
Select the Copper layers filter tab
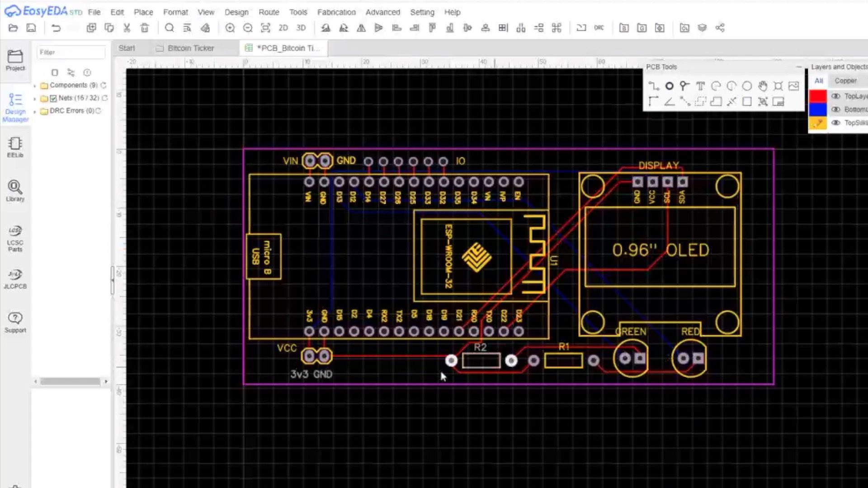[x=845, y=80]
